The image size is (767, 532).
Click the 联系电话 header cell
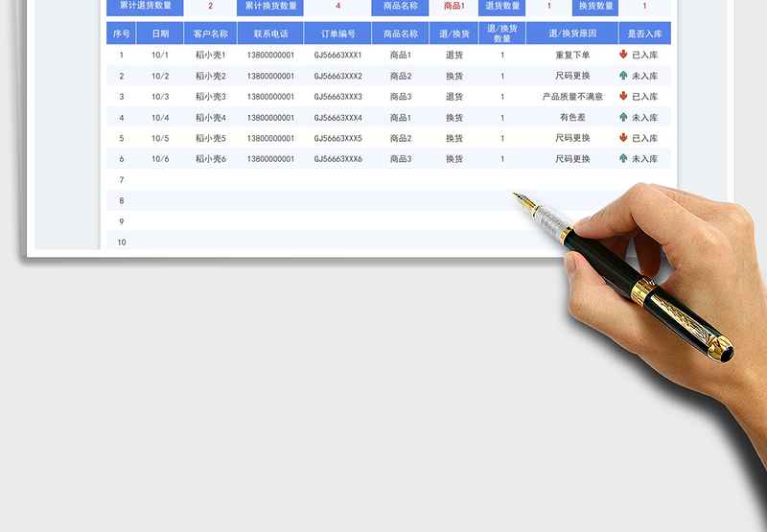(270, 34)
